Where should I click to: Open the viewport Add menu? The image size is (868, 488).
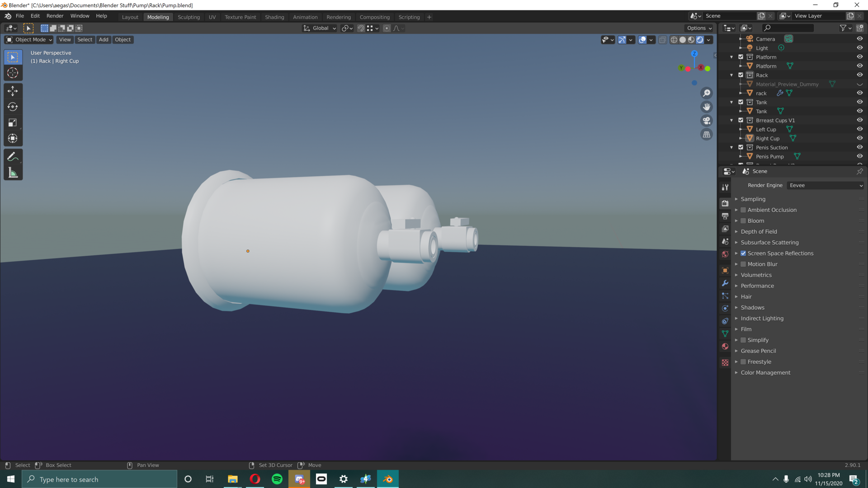click(104, 40)
